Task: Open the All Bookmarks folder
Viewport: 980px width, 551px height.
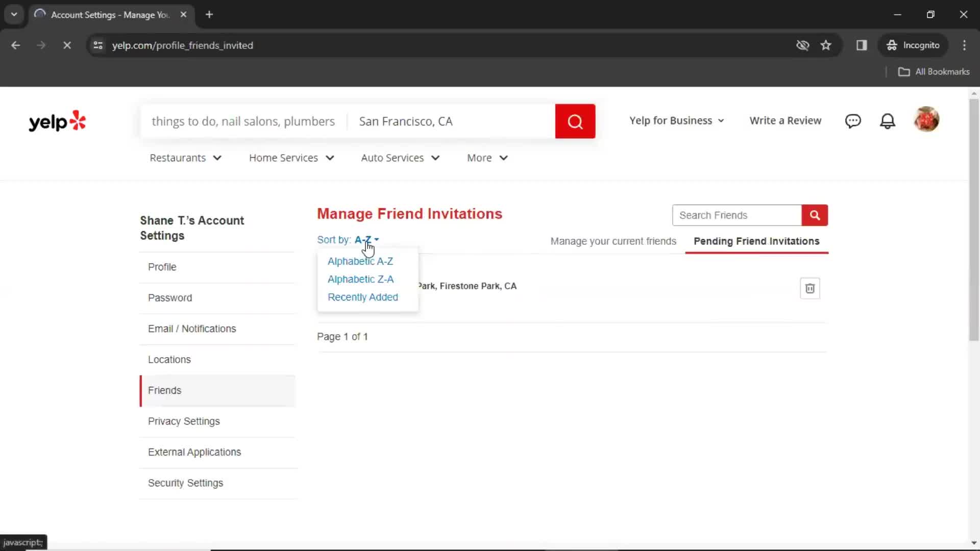Action: (x=934, y=71)
